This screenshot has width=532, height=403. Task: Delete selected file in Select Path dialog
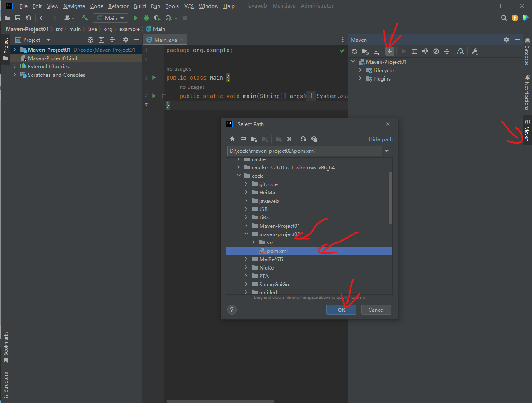tap(289, 139)
